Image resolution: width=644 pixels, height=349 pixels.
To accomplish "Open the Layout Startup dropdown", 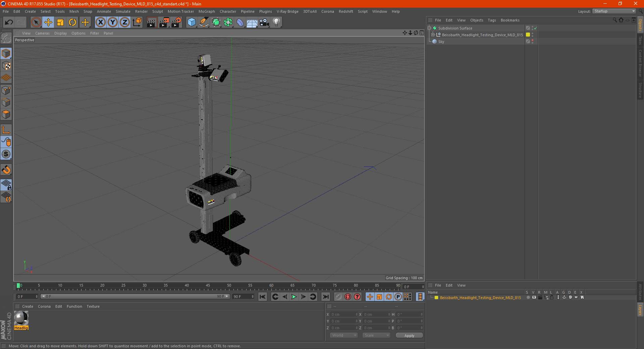I will point(614,11).
